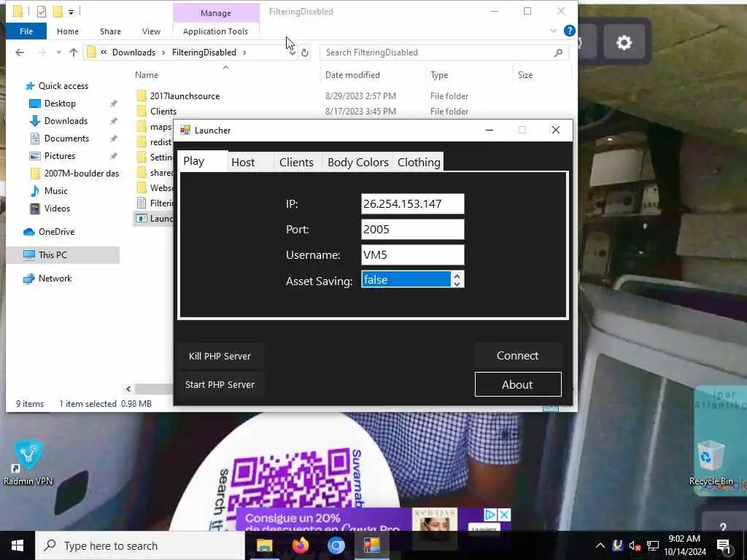Expand the address bar history dropdown
The width and height of the screenshot is (747, 560).
click(292, 52)
